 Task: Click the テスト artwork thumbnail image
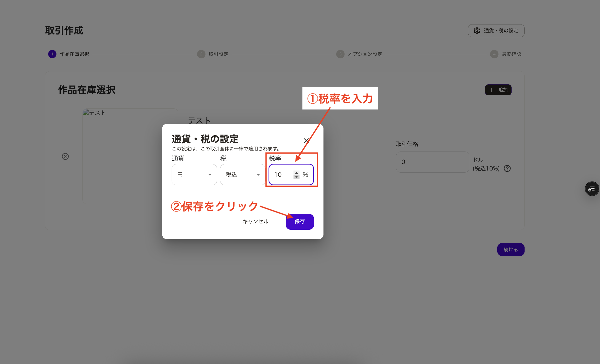click(x=130, y=156)
